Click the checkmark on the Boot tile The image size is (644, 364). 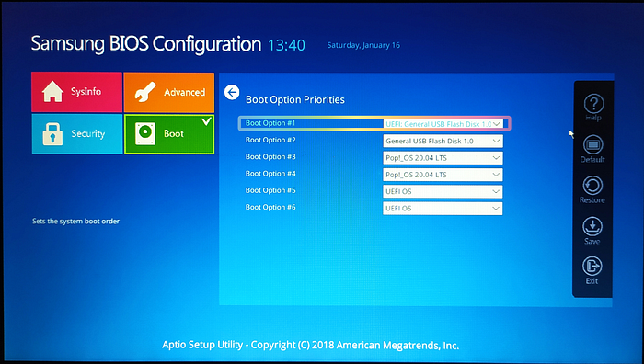(x=206, y=121)
